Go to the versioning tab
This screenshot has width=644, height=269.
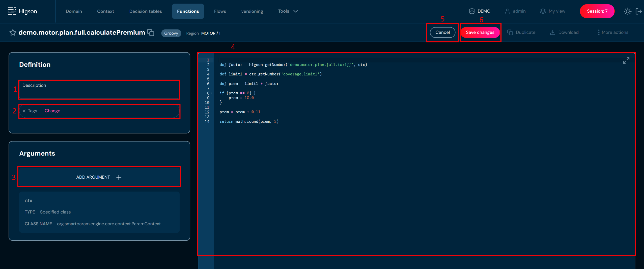coord(252,11)
